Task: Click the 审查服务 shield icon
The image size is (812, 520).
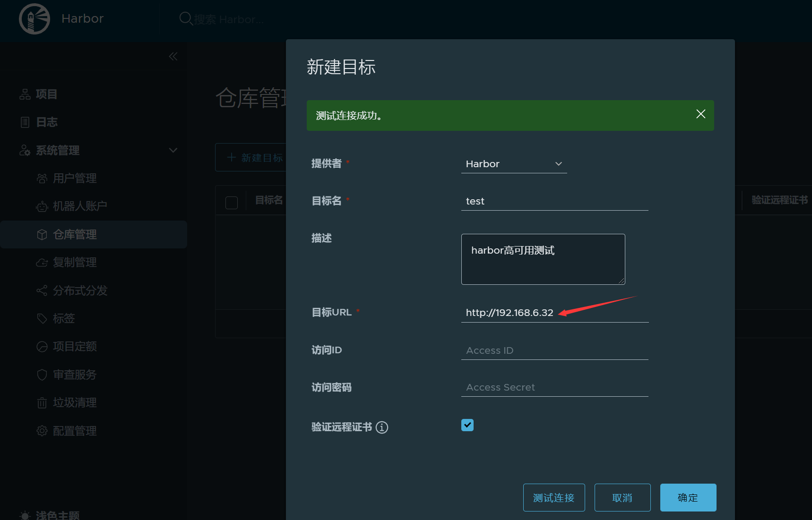Action: tap(42, 375)
